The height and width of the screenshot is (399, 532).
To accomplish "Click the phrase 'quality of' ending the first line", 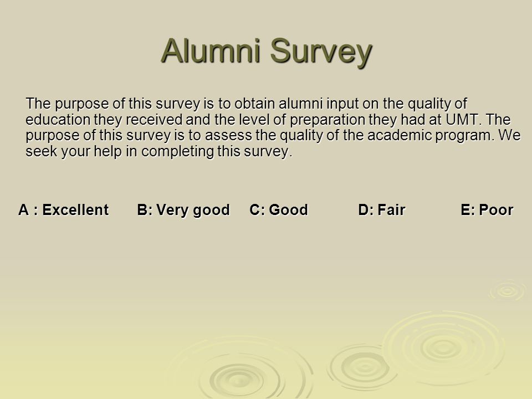I will point(437,104).
